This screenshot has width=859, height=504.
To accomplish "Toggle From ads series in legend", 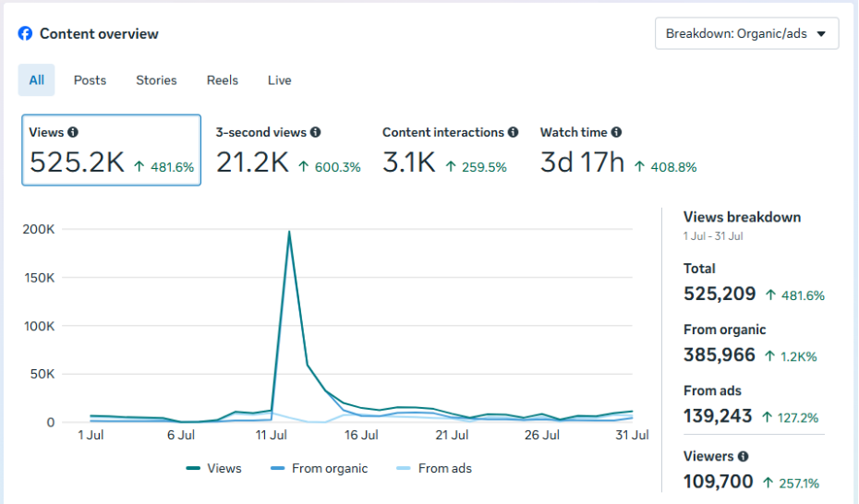I will pyautogui.click(x=433, y=468).
